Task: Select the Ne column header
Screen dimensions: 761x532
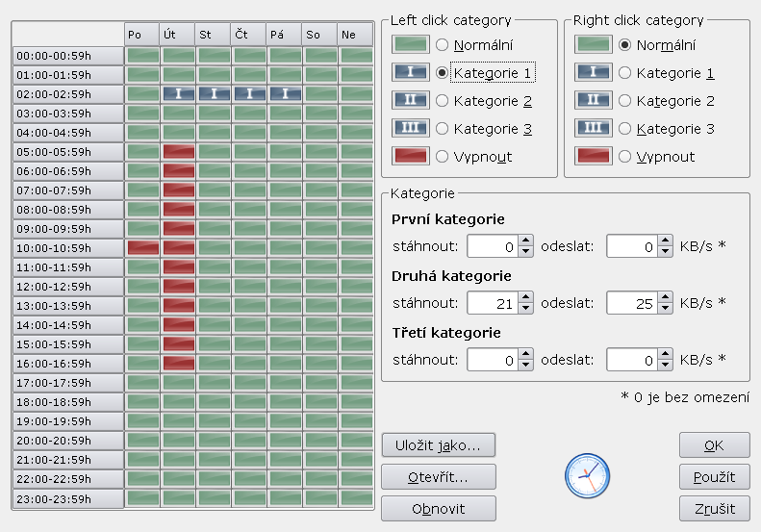Action: (355, 35)
